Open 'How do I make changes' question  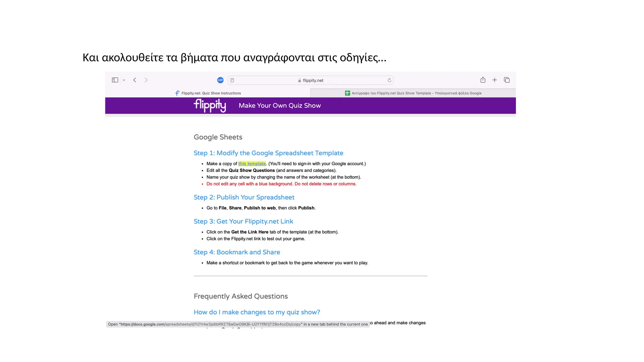tap(257, 312)
